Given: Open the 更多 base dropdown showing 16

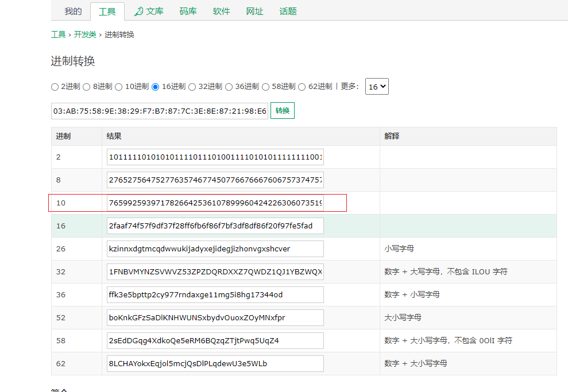Looking at the screenshot, I should click(377, 87).
